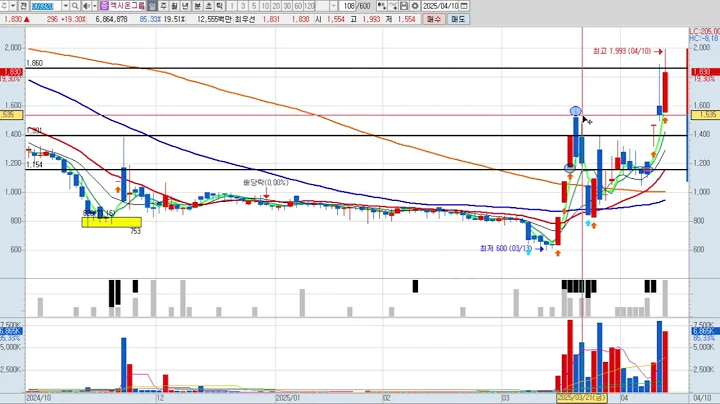Screen dimensions: 720x404
Task: Click the 최고 1,993 (04/10) label
Action: (x=622, y=51)
